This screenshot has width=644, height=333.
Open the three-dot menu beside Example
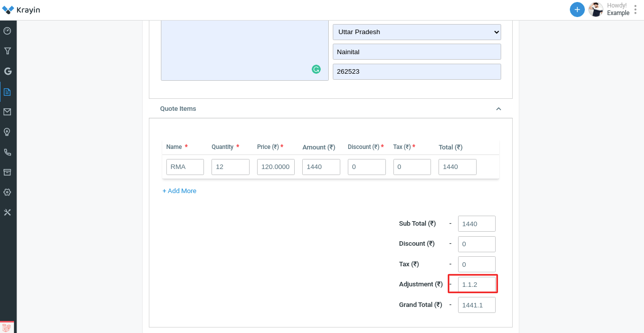click(635, 9)
